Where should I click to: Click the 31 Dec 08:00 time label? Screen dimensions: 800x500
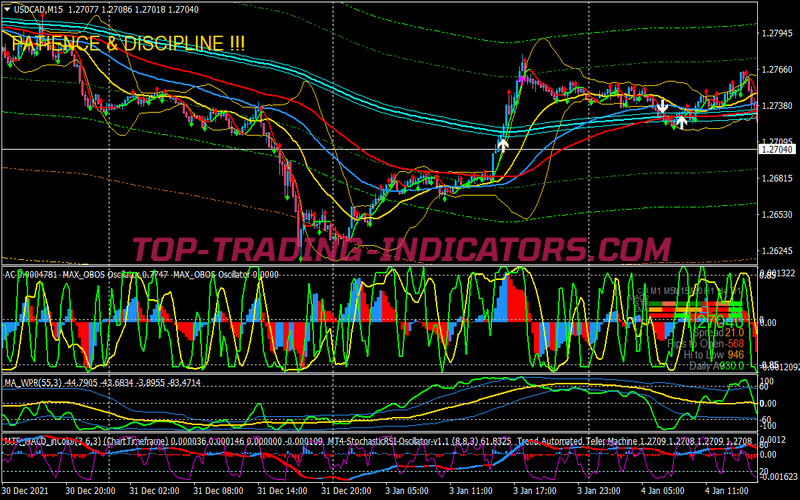click(218, 491)
